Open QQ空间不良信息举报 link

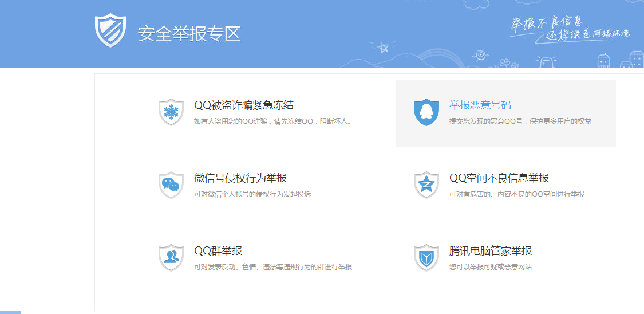[499, 178]
